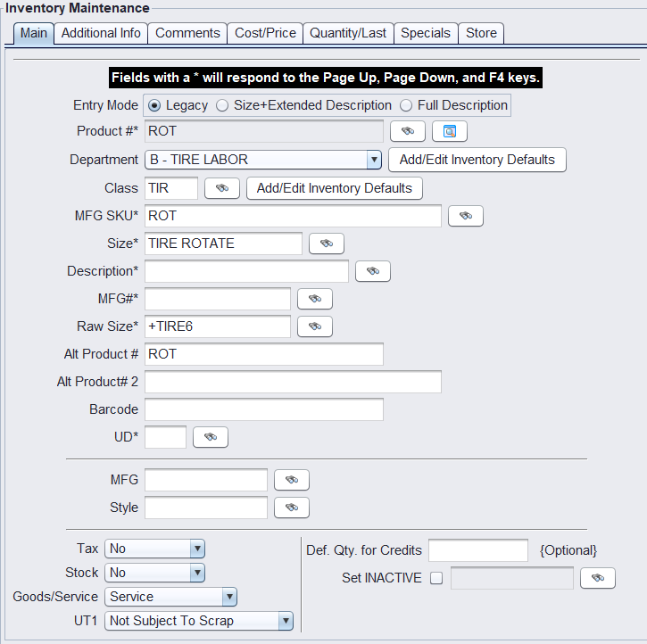The height and width of the screenshot is (644, 647).
Task: Click the binoculars icon beside the Style field
Action: pos(291,508)
